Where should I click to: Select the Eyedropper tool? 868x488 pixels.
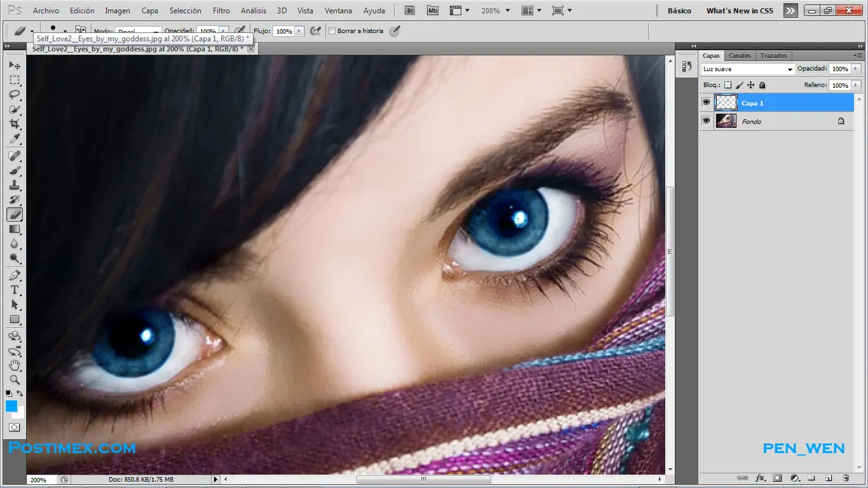(15, 139)
